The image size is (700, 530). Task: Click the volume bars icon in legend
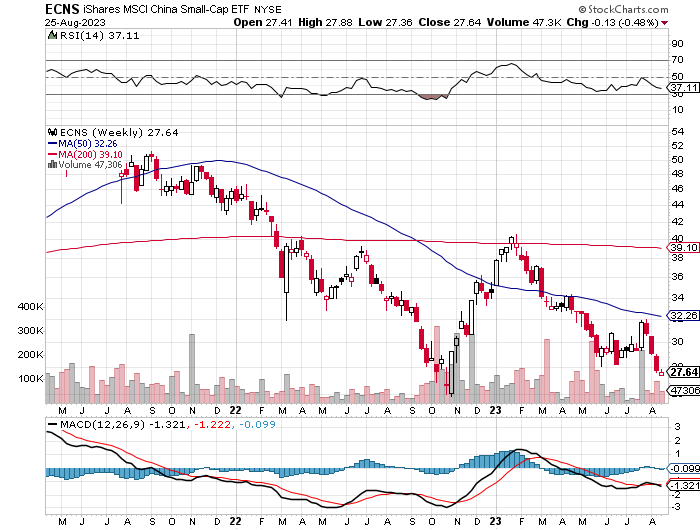click(x=52, y=164)
